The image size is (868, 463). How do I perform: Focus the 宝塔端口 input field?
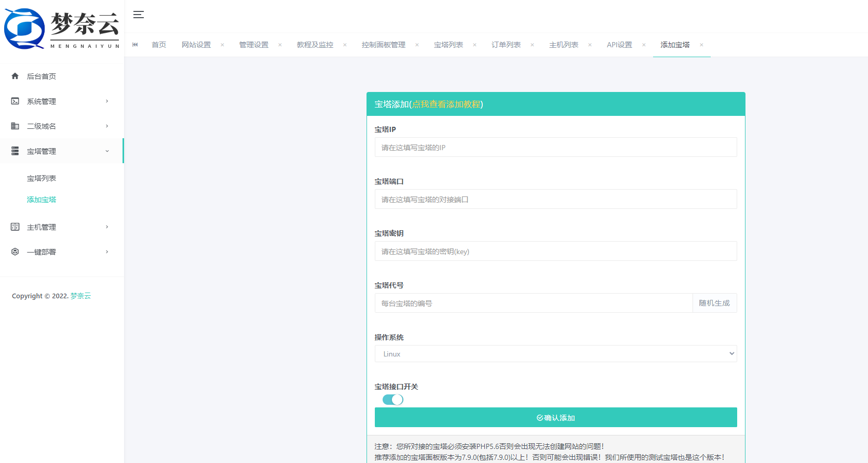point(555,199)
